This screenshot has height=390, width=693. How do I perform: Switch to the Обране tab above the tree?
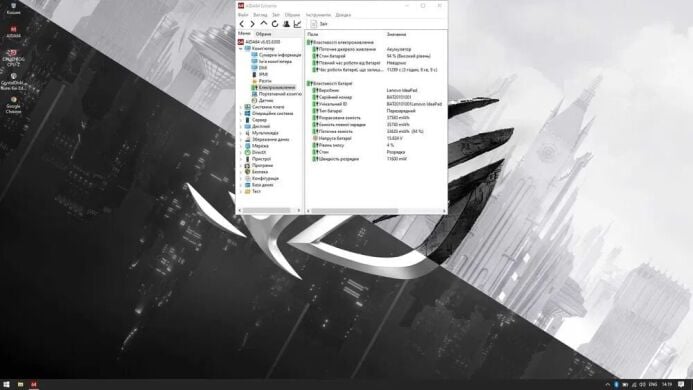click(x=263, y=34)
